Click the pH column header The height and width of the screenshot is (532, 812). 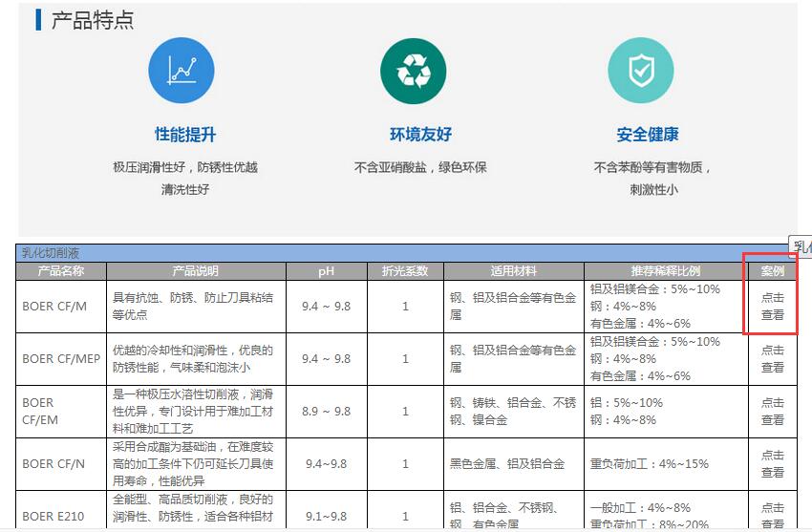tap(326, 271)
